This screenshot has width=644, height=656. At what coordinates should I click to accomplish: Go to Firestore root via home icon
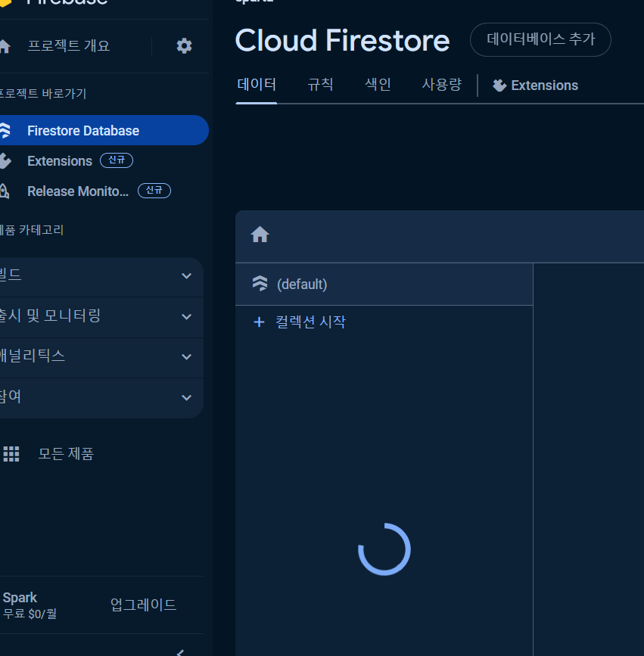260,235
